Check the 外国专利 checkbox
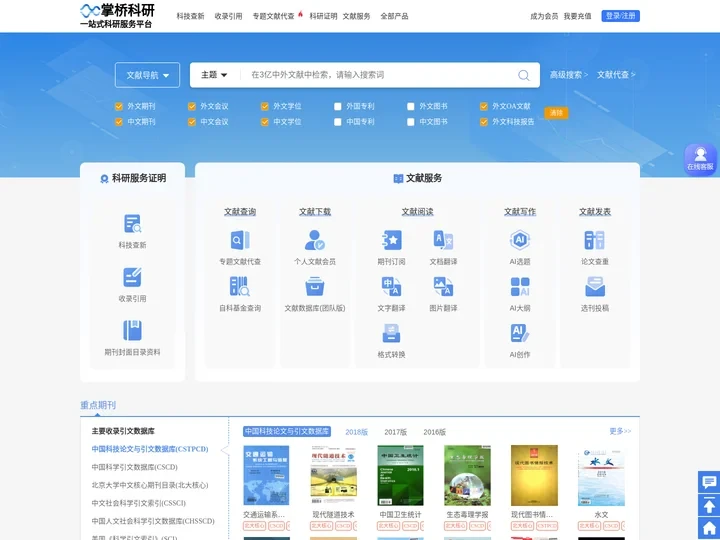Image resolution: width=720 pixels, height=540 pixels. click(x=338, y=107)
